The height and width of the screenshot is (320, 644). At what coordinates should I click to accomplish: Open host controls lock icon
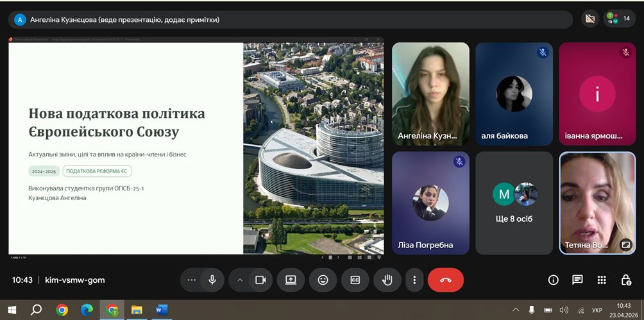pos(626,280)
